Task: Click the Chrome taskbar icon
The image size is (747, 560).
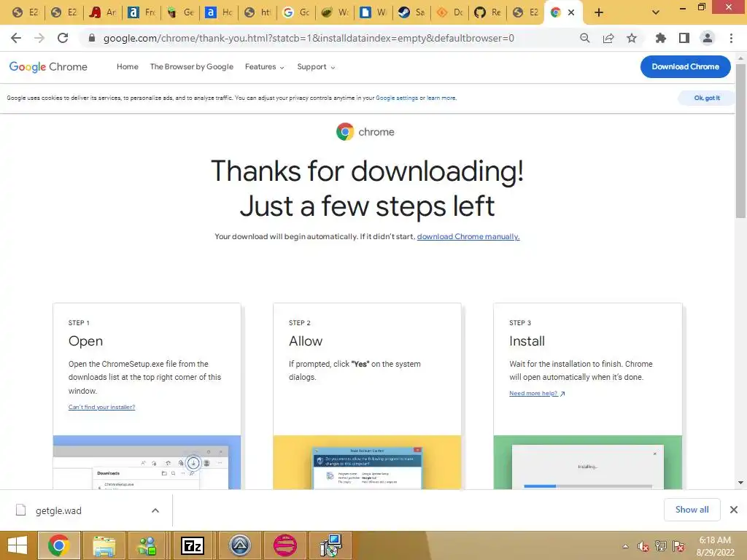Action: [58, 545]
